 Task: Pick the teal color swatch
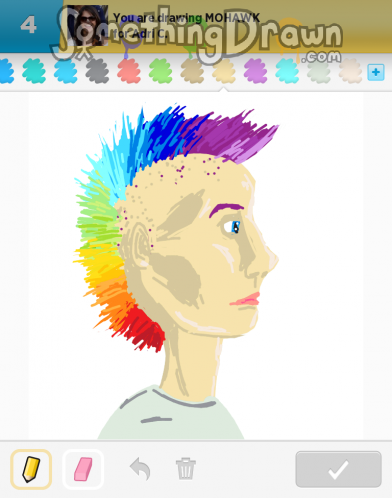(x=34, y=71)
